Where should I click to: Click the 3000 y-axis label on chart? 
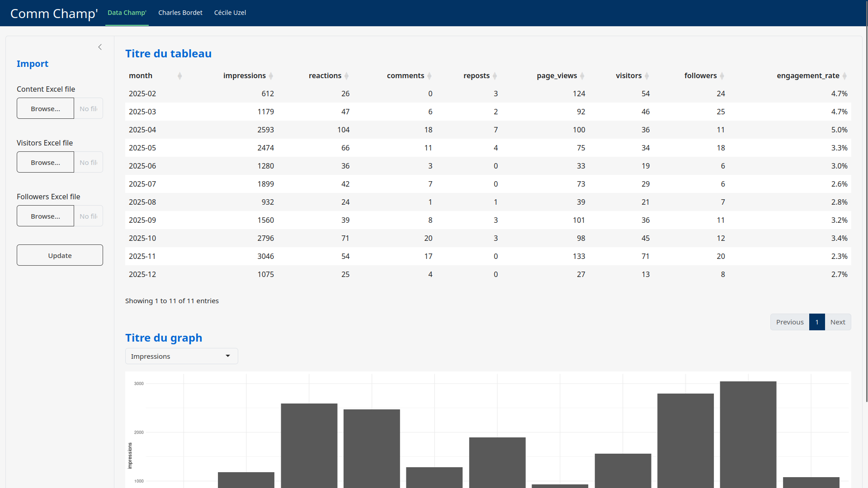pos(139,384)
